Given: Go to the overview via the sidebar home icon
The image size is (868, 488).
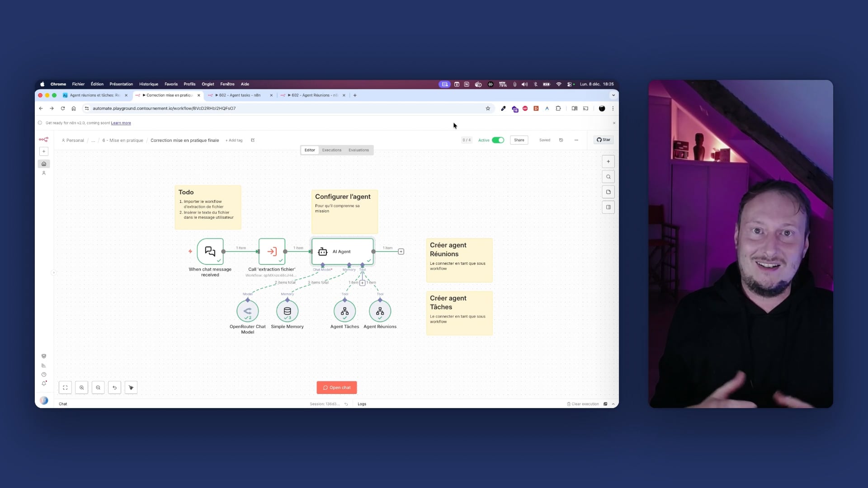Looking at the screenshot, I should tap(44, 164).
